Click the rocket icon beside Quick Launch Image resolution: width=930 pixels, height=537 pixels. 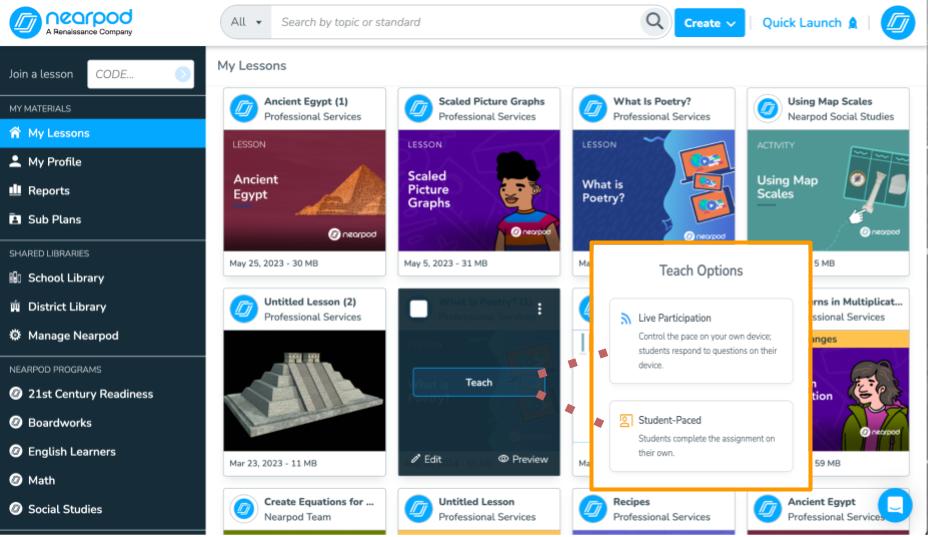(x=853, y=23)
